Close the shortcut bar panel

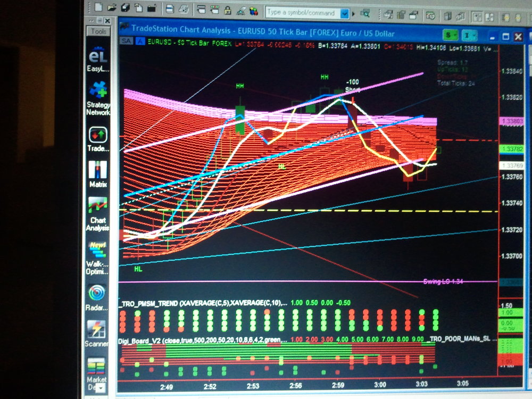click(107, 21)
